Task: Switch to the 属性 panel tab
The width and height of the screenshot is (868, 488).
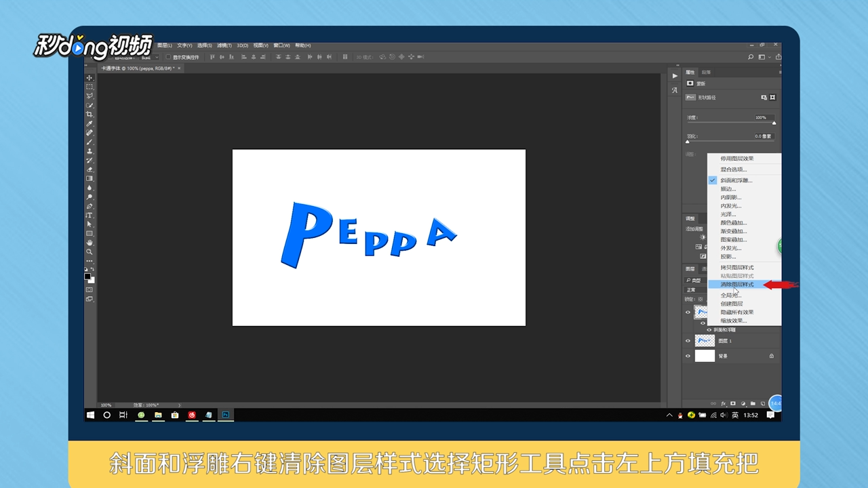Action: pyautogui.click(x=690, y=72)
